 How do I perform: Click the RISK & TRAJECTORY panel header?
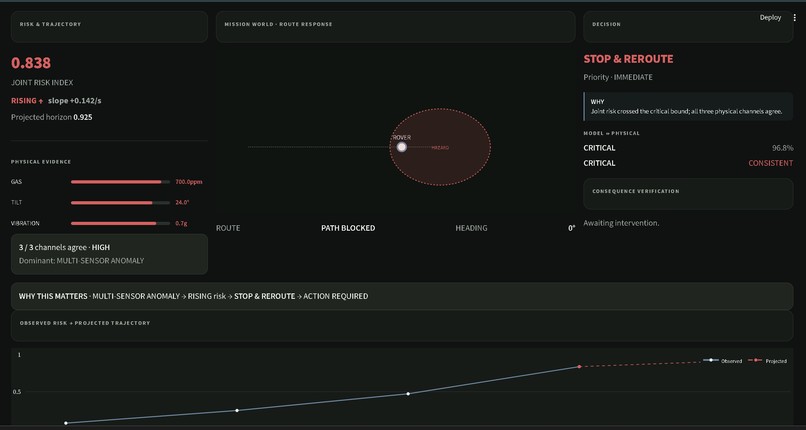pyautogui.click(x=50, y=24)
